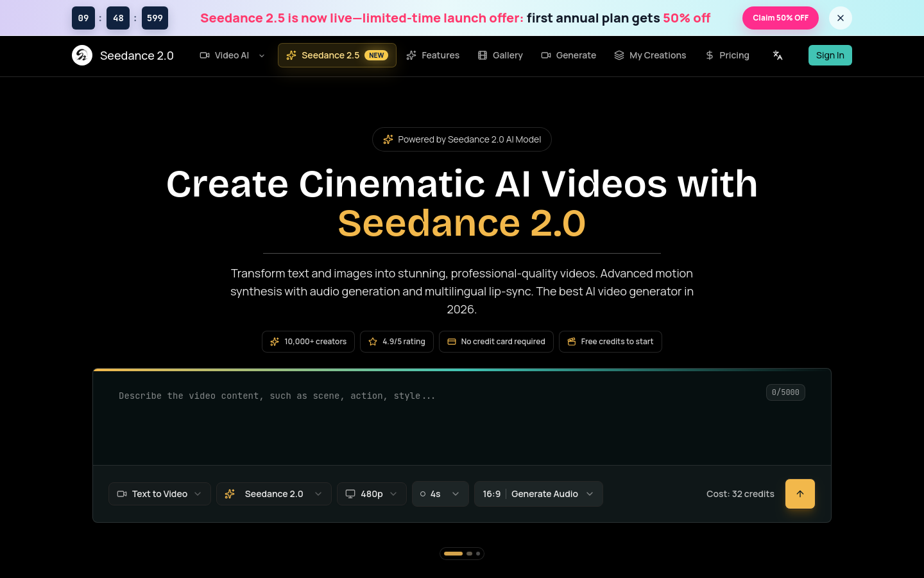Click the sparkle icon beside Powered by Seedance
The width and height of the screenshot is (924, 578).
(x=388, y=139)
